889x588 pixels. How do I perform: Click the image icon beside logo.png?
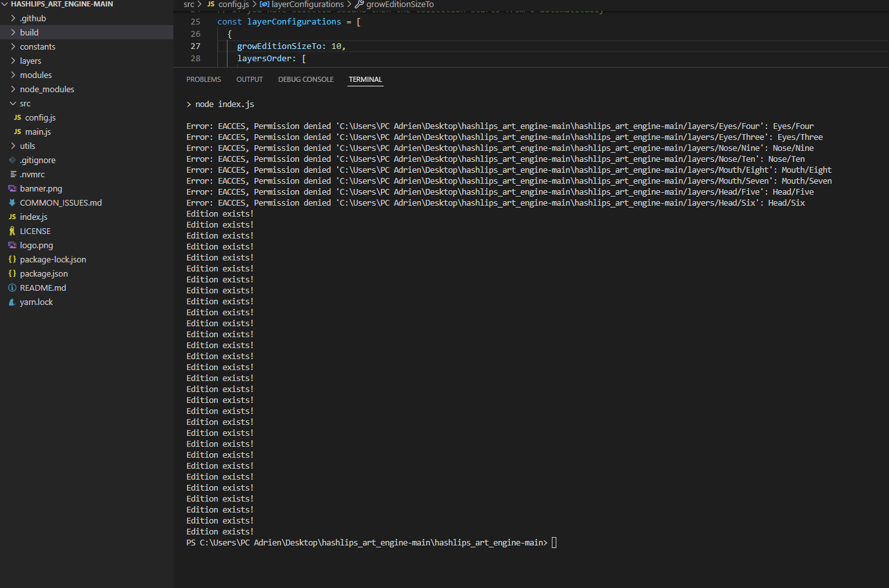coord(13,245)
